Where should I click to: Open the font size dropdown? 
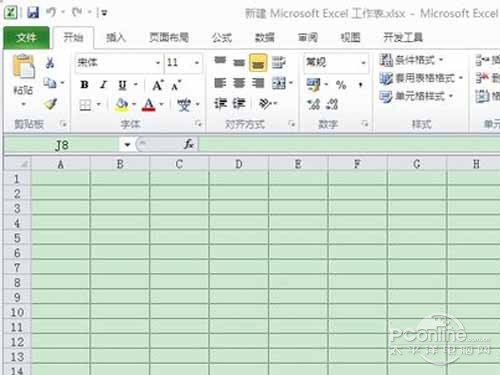click(x=197, y=63)
